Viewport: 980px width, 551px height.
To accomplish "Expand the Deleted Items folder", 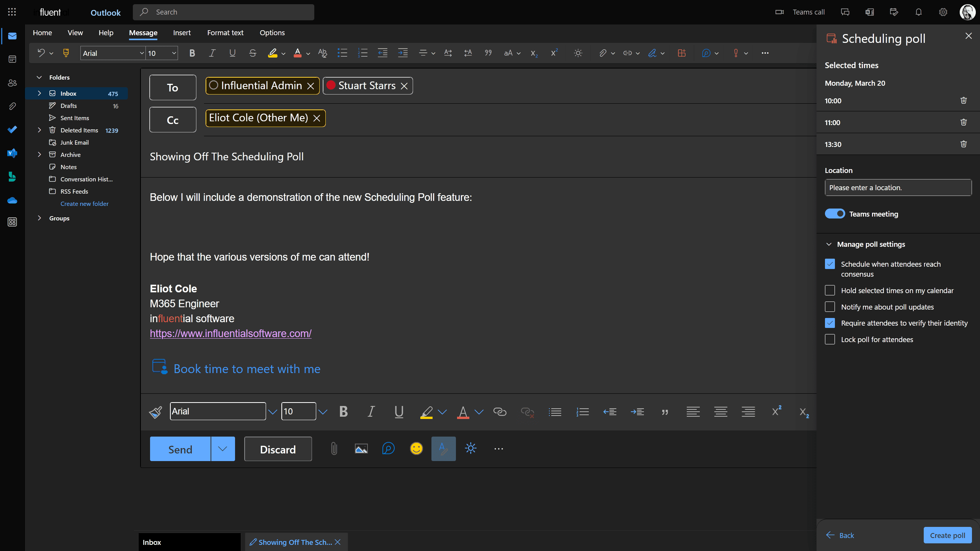I will coord(39,130).
